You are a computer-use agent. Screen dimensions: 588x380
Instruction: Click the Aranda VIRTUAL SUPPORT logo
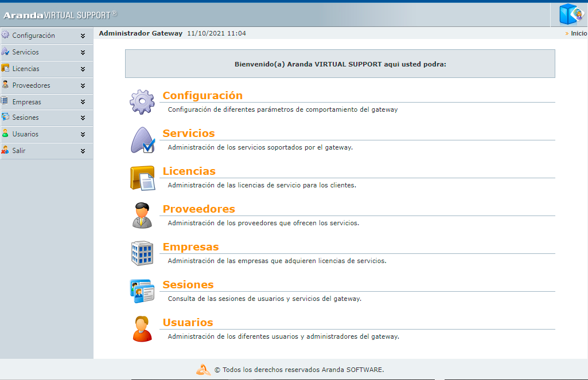pyautogui.click(x=60, y=15)
